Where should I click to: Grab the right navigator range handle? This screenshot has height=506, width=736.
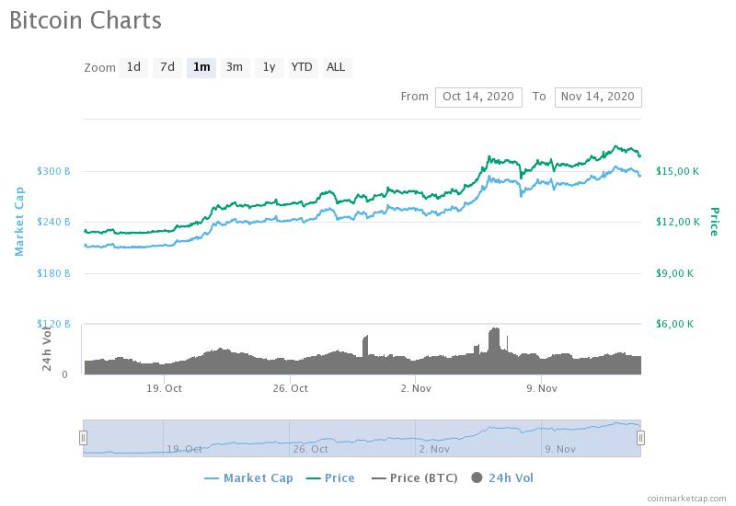click(x=641, y=438)
